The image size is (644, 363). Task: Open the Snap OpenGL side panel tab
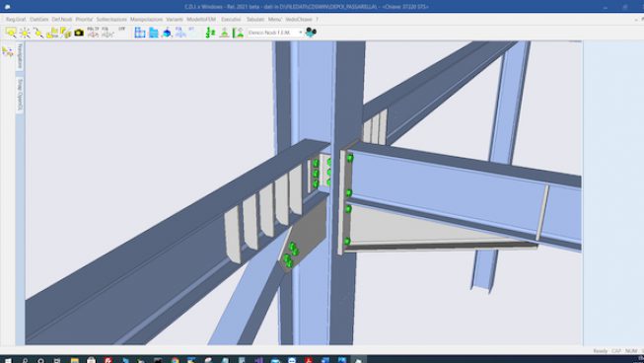pos(20,95)
